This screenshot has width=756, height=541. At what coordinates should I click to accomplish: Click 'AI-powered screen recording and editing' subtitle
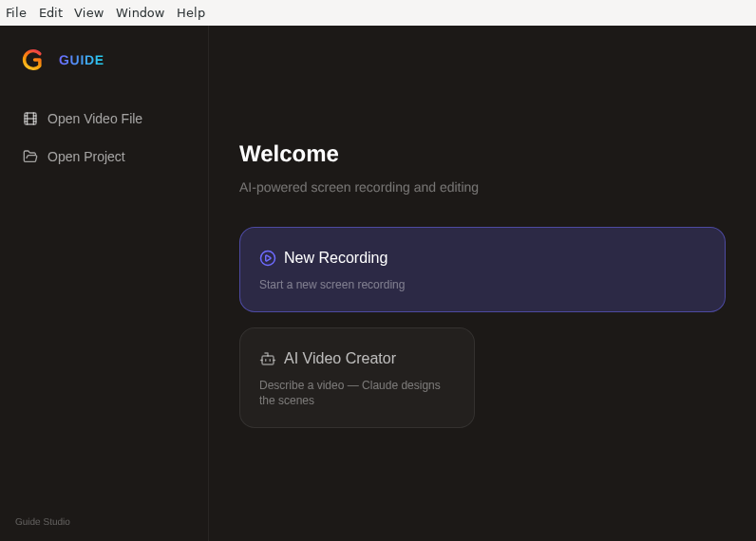pyautogui.click(x=359, y=187)
